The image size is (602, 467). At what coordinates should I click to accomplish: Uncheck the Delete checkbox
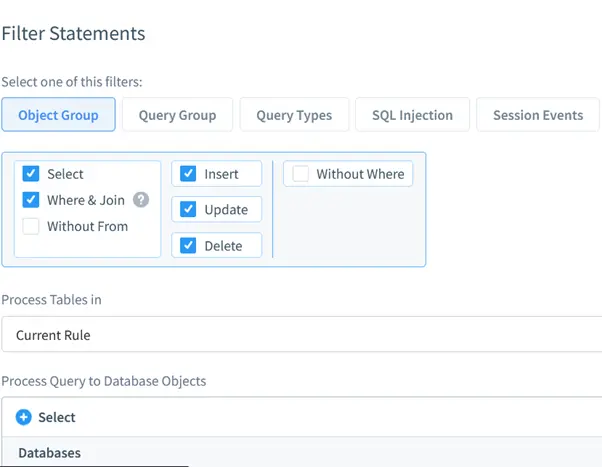click(x=188, y=245)
